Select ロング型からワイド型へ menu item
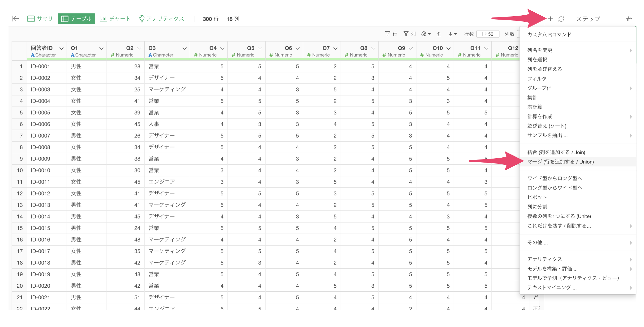Image resolution: width=644 pixels, height=327 pixels. 578,188
